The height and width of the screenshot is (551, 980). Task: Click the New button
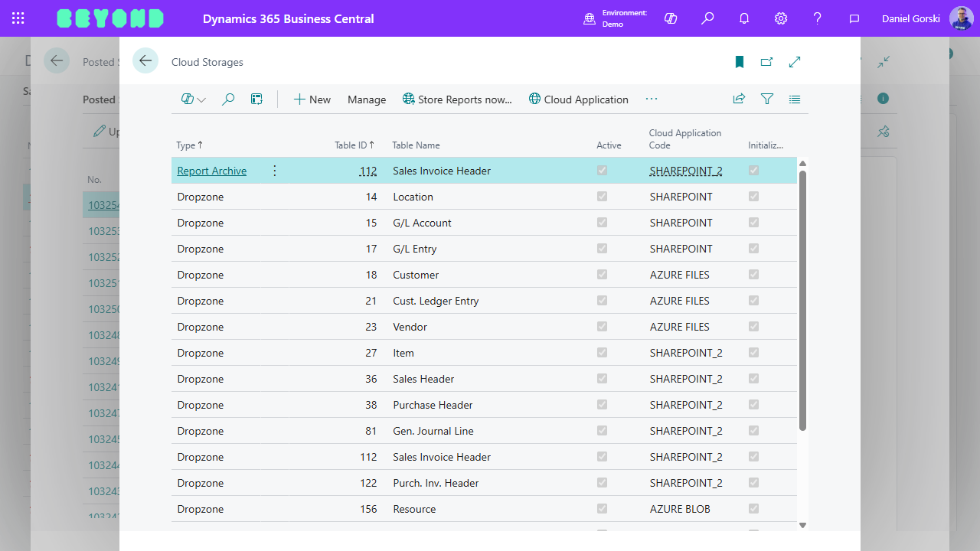312,99
